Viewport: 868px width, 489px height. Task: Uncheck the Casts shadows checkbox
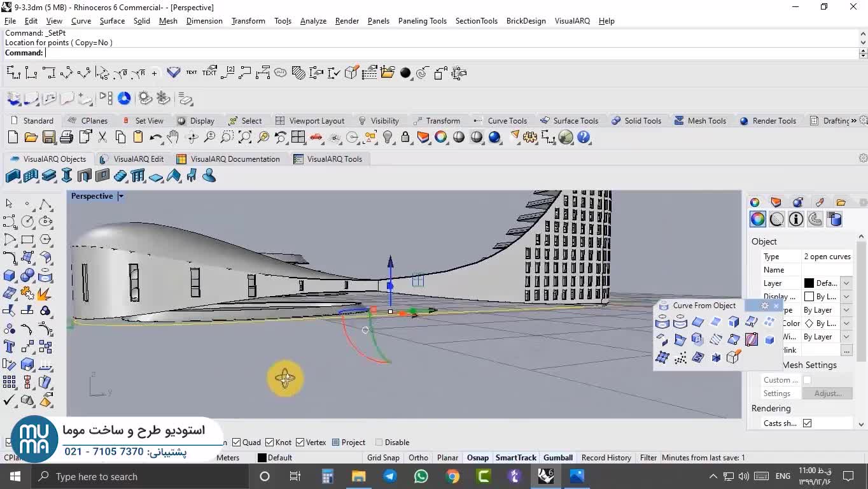click(807, 423)
